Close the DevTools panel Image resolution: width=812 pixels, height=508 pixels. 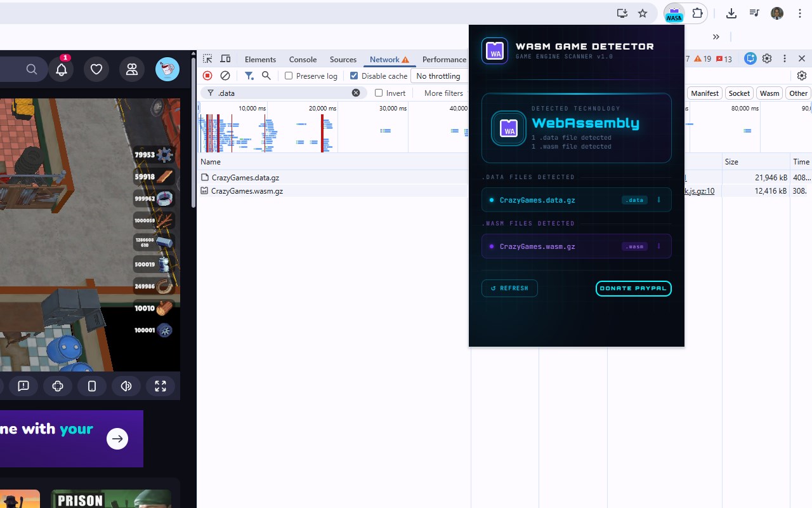[802, 58]
